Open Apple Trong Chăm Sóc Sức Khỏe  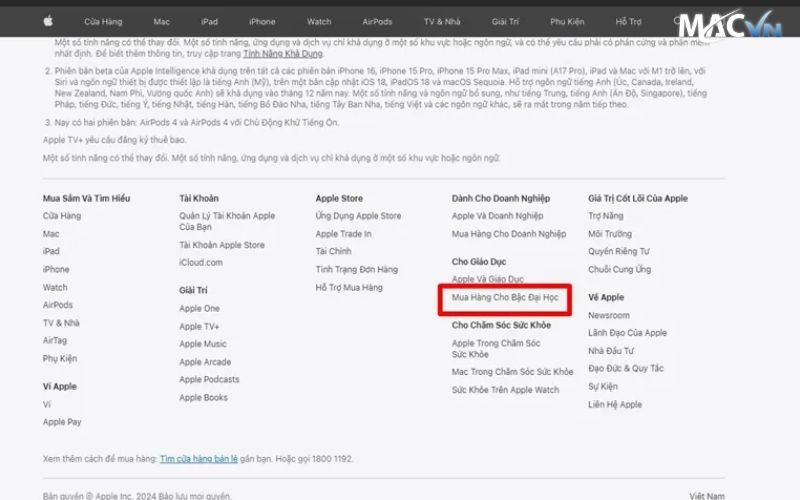click(496, 348)
